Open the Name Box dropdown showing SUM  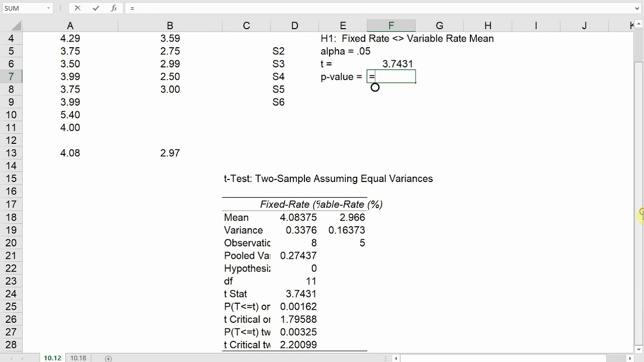pos(48,8)
